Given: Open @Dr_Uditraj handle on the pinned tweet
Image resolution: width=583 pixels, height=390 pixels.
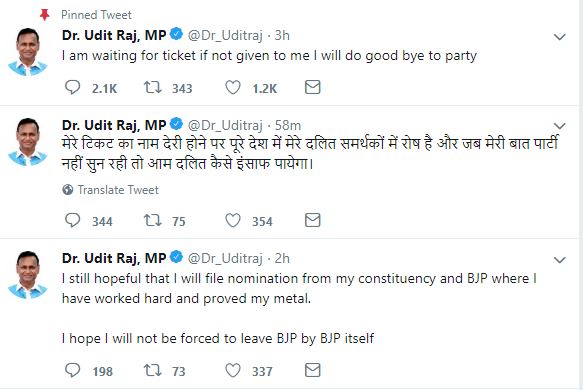Looking at the screenshot, I should (225, 36).
